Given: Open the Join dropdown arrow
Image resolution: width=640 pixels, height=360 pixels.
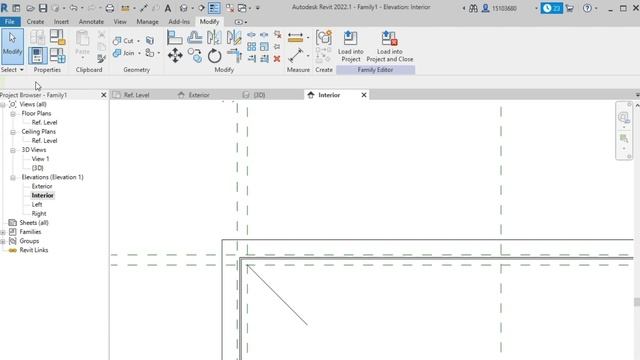Looking at the screenshot, I should point(139,53).
